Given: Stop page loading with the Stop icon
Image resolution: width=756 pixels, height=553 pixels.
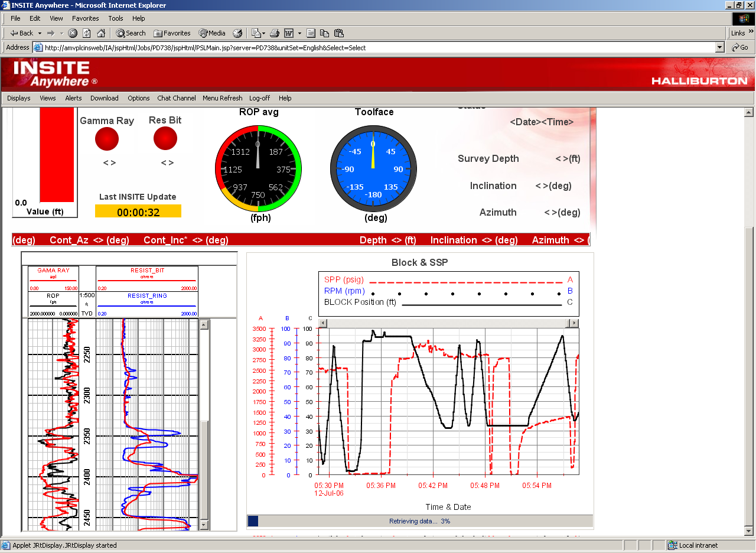Looking at the screenshot, I should click(x=73, y=33).
